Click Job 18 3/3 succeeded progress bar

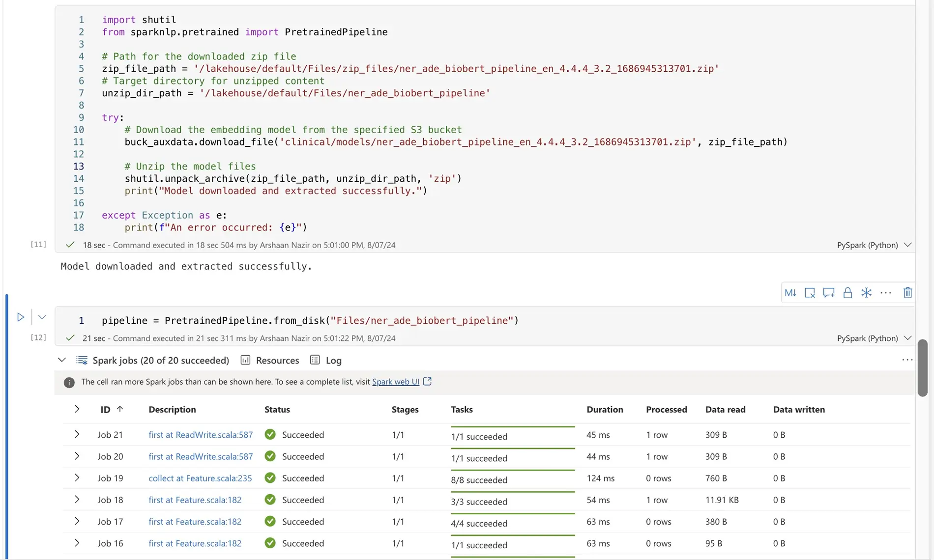pyautogui.click(x=513, y=492)
